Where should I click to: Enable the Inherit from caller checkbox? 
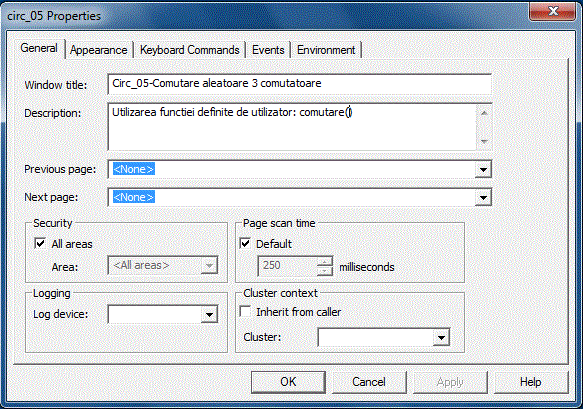coord(245,312)
